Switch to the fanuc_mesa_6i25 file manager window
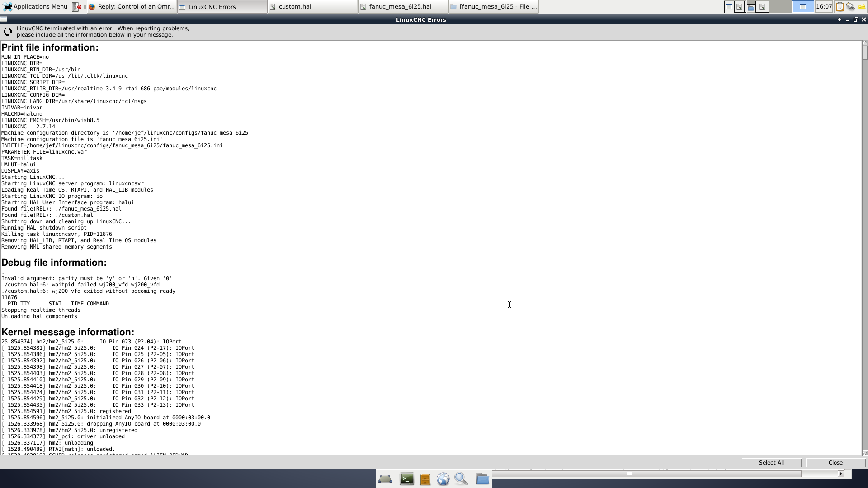Viewport: 868px width, 488px height. click(x=494, y=7)
